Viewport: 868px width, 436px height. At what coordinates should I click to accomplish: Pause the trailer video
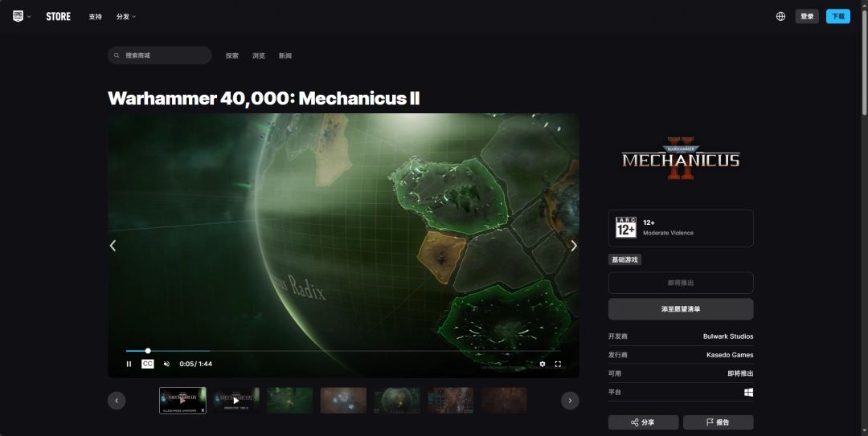(129, 364)
